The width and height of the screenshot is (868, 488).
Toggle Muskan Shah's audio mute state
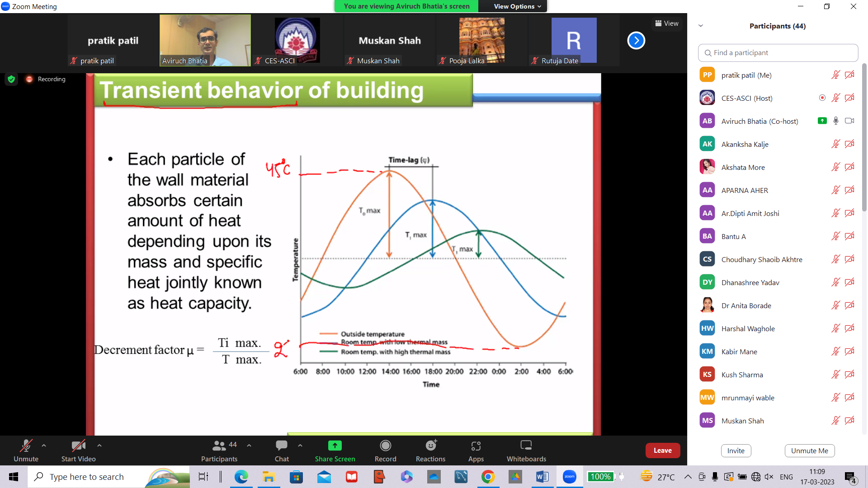(x=835, y=420)
